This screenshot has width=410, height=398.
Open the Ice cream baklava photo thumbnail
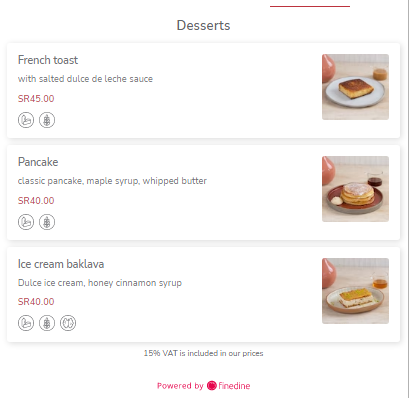(355, 291)
